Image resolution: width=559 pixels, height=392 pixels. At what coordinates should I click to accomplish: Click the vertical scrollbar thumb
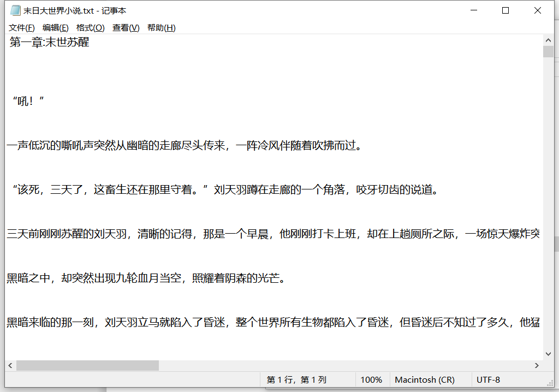548,52
